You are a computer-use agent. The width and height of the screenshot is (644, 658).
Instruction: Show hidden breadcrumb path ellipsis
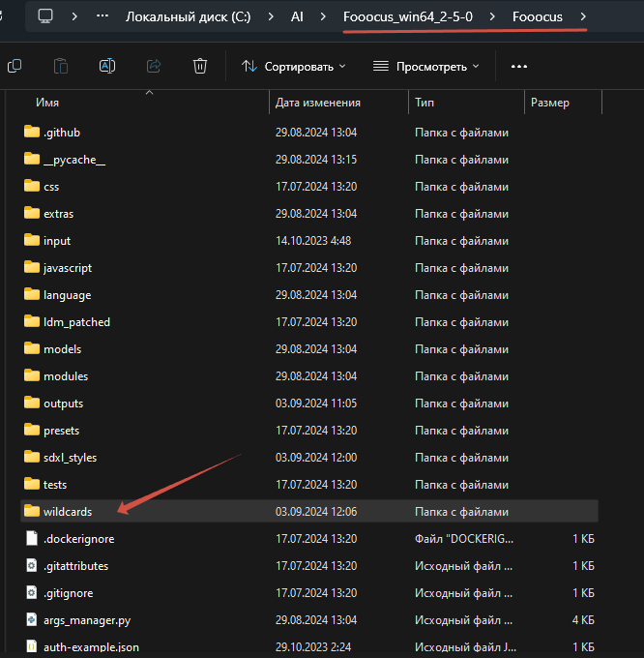[x=102, y=16]
